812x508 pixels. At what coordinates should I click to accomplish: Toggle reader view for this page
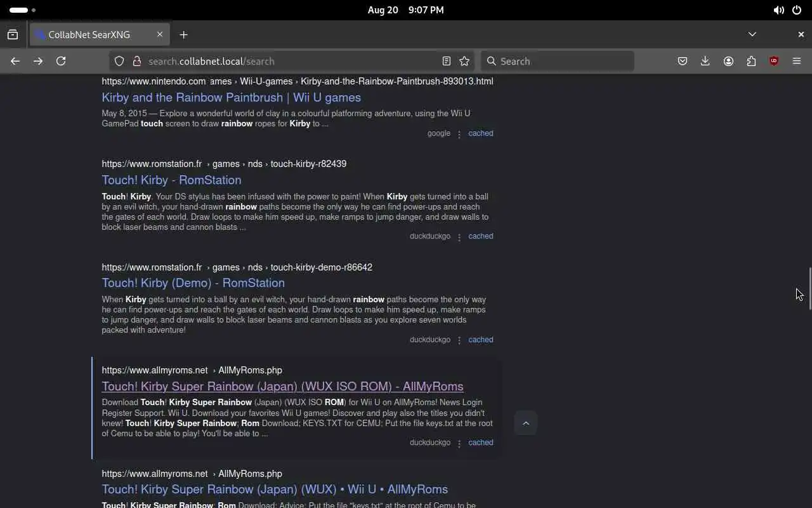tap(447, 61)
